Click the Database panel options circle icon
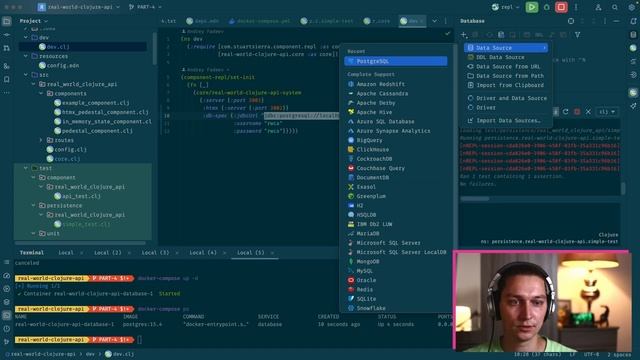The width and height of the screenshot is (640, 360). tap(571, 21)
